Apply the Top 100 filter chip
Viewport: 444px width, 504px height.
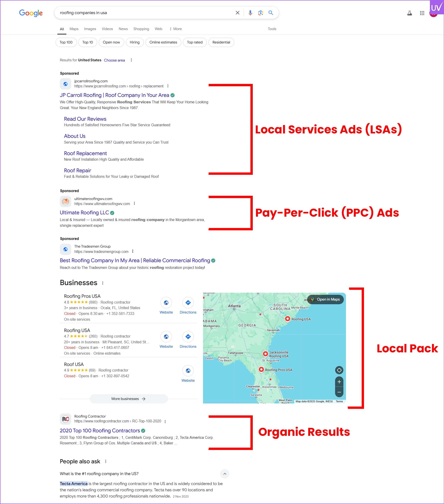pos(66,42)
